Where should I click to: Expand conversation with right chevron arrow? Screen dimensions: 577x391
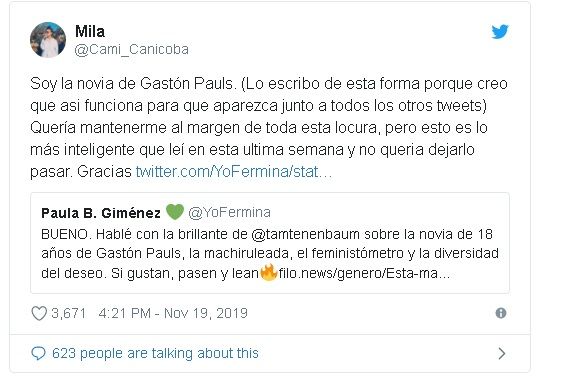pyautogui.click(x=501, y=353)
